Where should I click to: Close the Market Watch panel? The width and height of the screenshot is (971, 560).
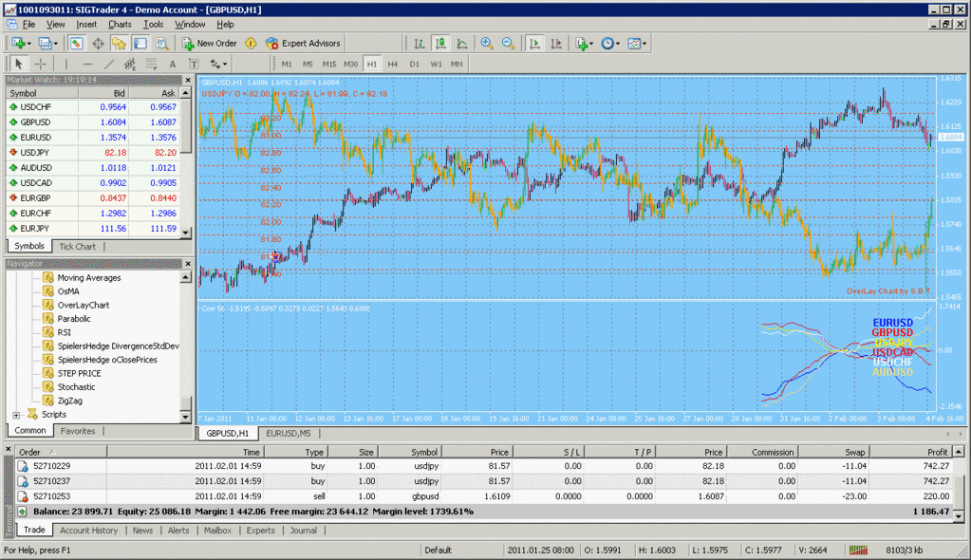(x=188, y=80)
